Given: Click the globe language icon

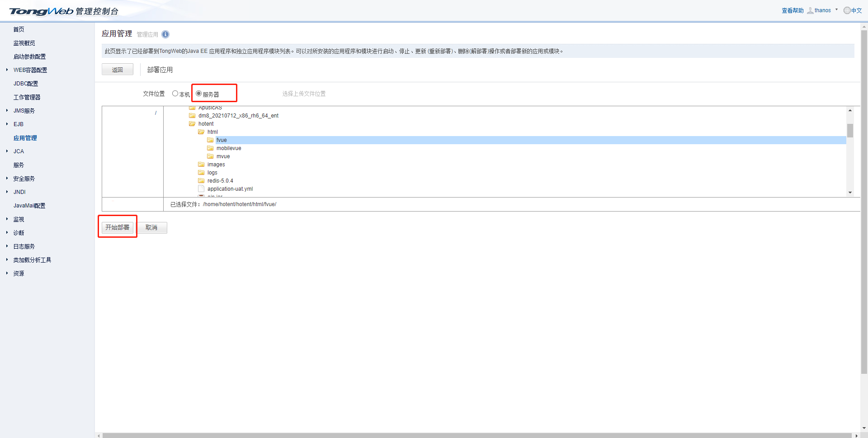Looking at the screenshot, I should click(x=847, y=10).
